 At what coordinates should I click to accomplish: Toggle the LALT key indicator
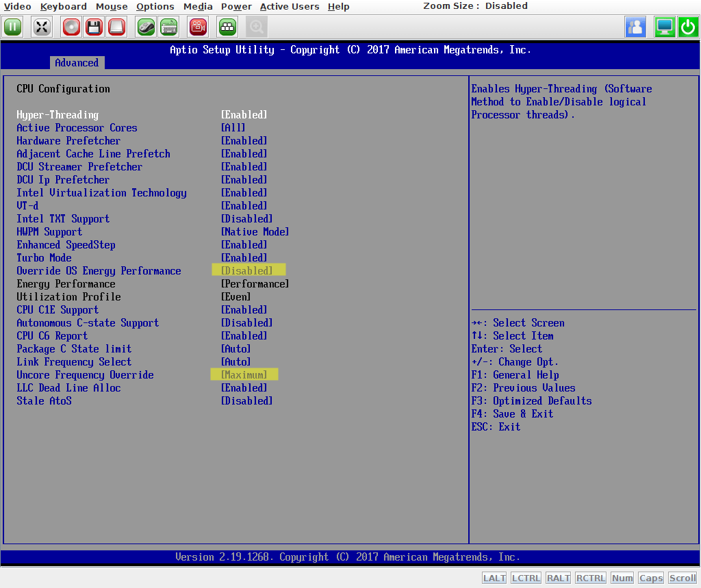pos(494,578)
